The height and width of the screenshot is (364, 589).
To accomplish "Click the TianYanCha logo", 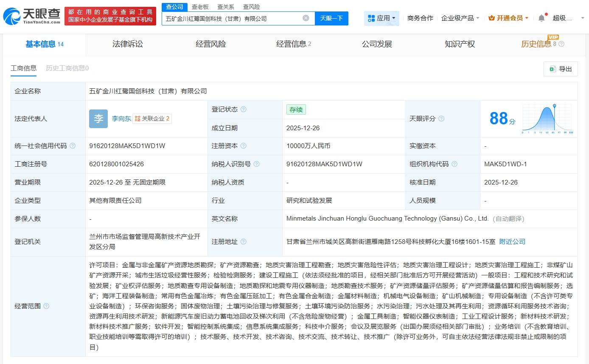I will (x=32, y=17).
